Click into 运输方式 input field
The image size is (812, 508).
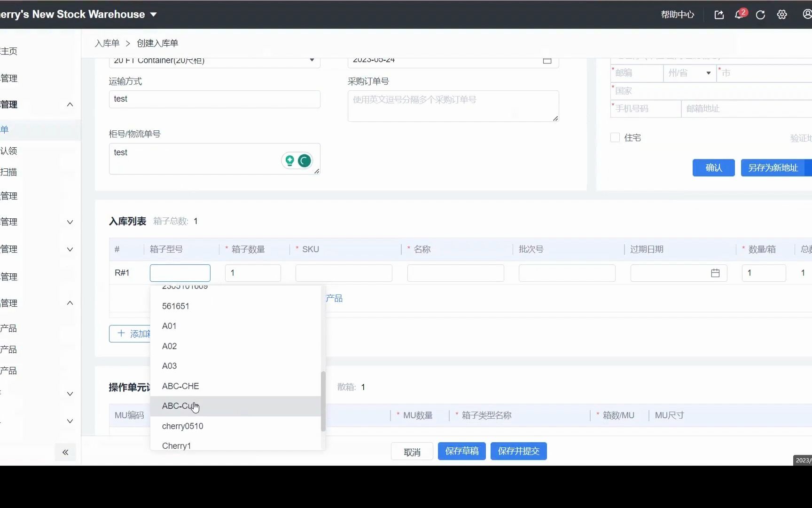click(215, 99)
